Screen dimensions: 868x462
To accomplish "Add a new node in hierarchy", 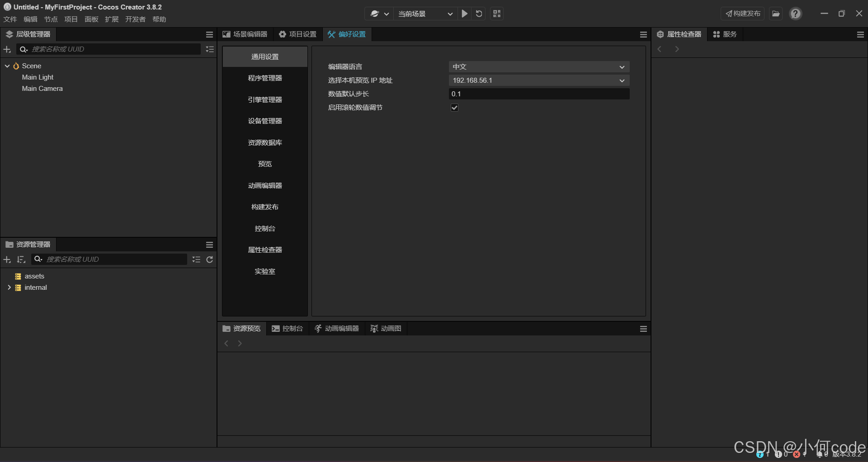I will click(x=7, y=49).
